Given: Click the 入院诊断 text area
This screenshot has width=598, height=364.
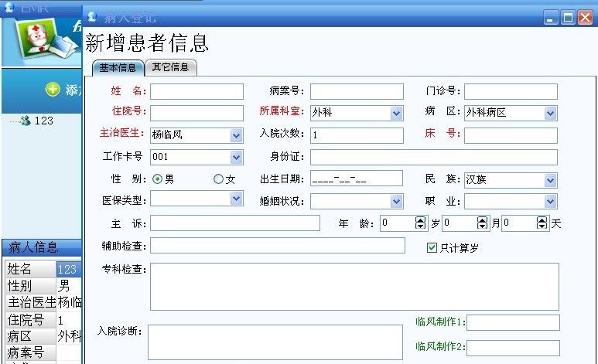Looking at the screenshot, I should [x=275, y=342].
